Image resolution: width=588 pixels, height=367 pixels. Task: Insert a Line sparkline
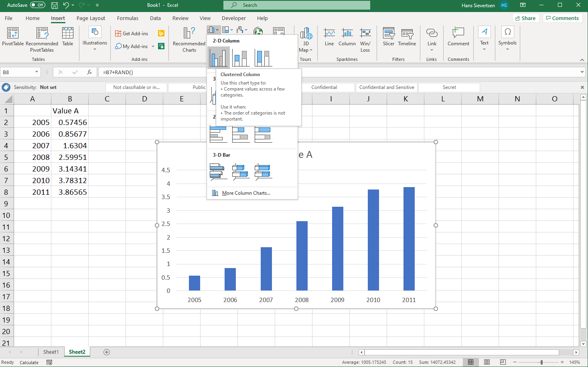pos(329,37)
